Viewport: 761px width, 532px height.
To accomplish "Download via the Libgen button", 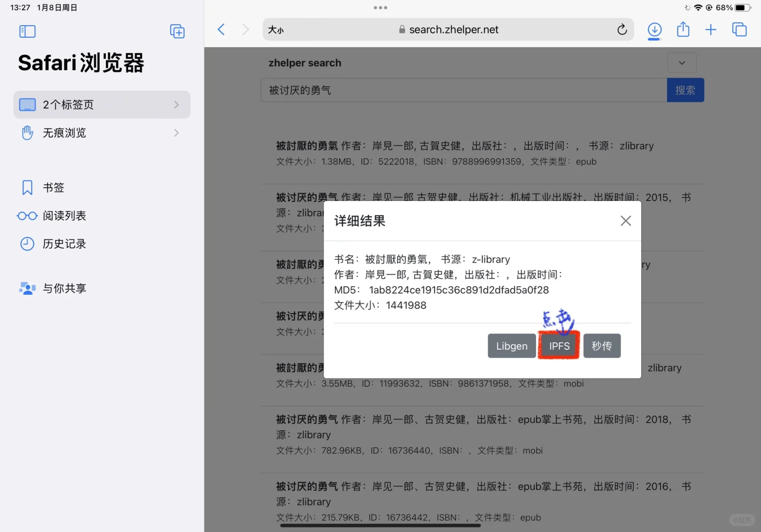I will point(512,346).
